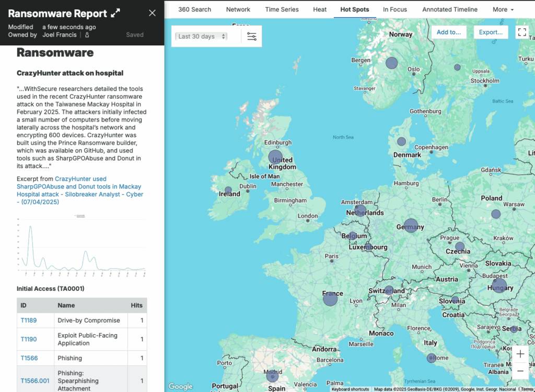The width and height of the screenshot is (535, 392).
Task: Click the Norway hot spot circle
Action: pyautogui.click(x=392, y=63)
